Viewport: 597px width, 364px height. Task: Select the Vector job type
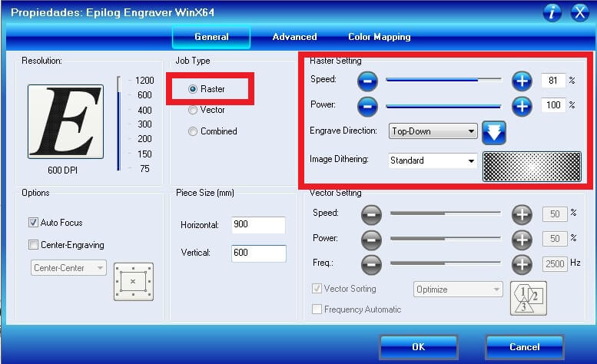tap(193, 110)
